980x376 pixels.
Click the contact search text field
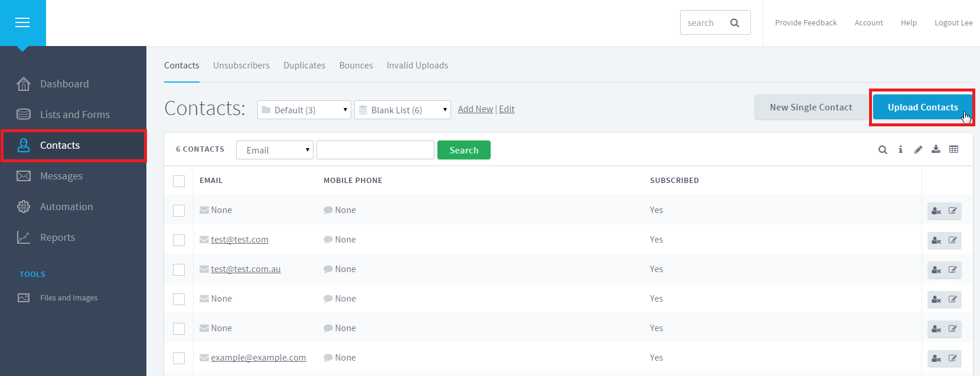375,150
